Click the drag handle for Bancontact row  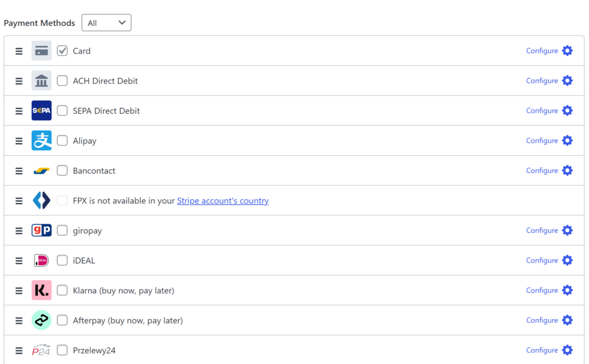tap(19, 171)
